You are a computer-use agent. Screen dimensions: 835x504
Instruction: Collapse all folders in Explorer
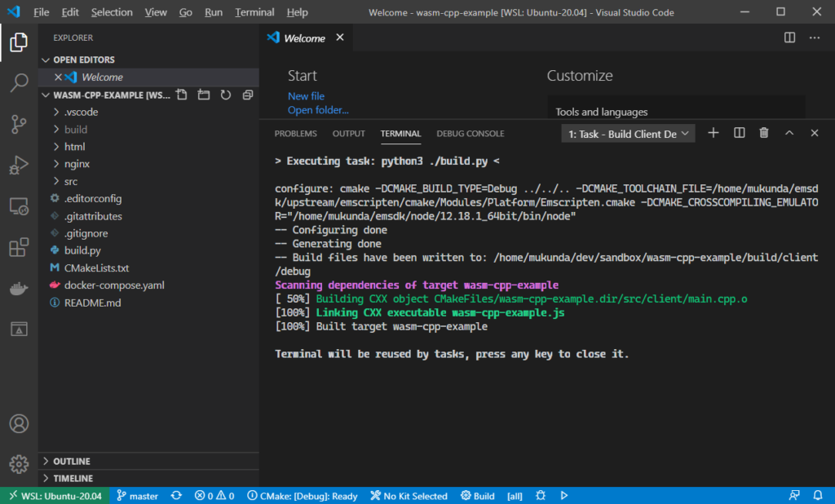(248, 95)
